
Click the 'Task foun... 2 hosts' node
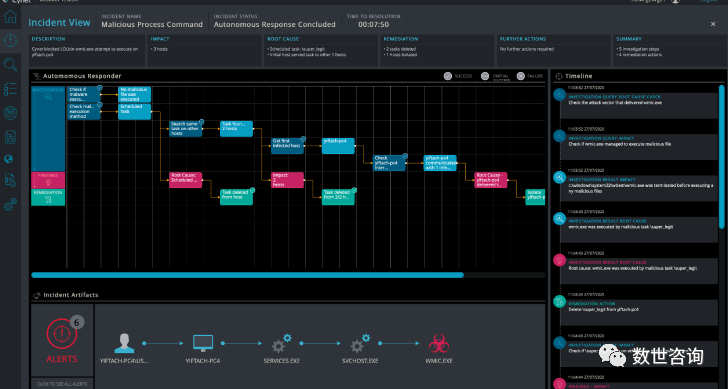coord(236,129)
